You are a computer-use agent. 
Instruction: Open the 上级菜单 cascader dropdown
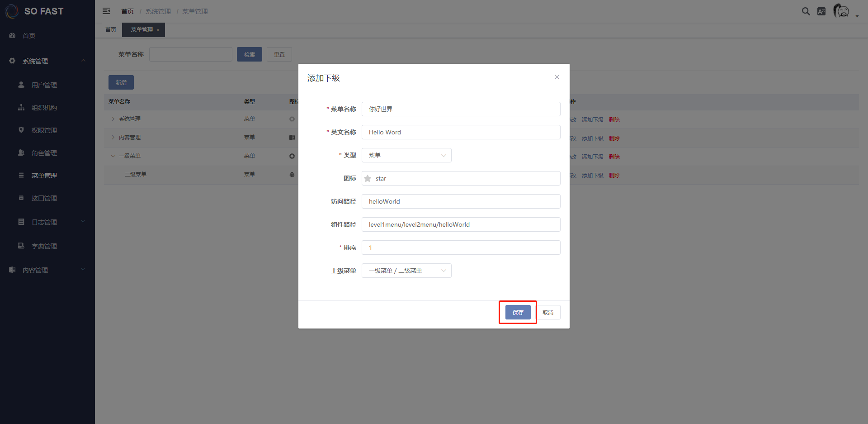406,271
